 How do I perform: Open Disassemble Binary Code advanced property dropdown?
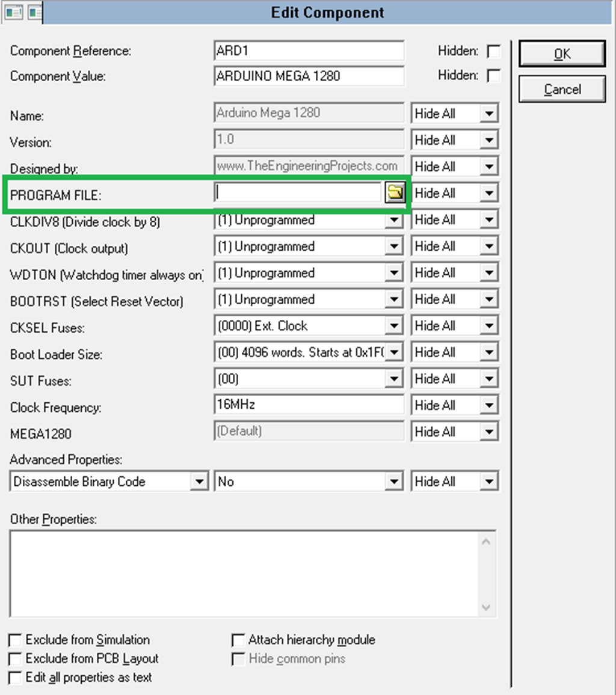tap(199, 482)
